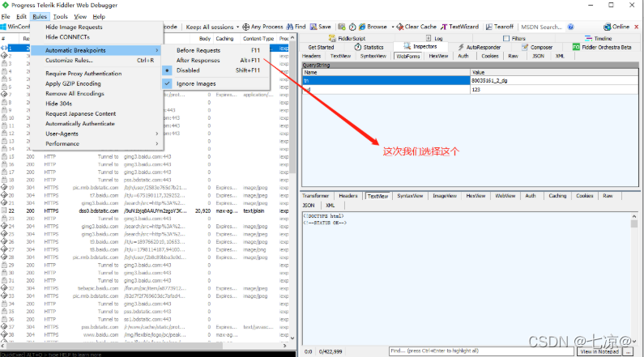
Task: Switch to response ImageView tab
Action: tap(445, 196)
